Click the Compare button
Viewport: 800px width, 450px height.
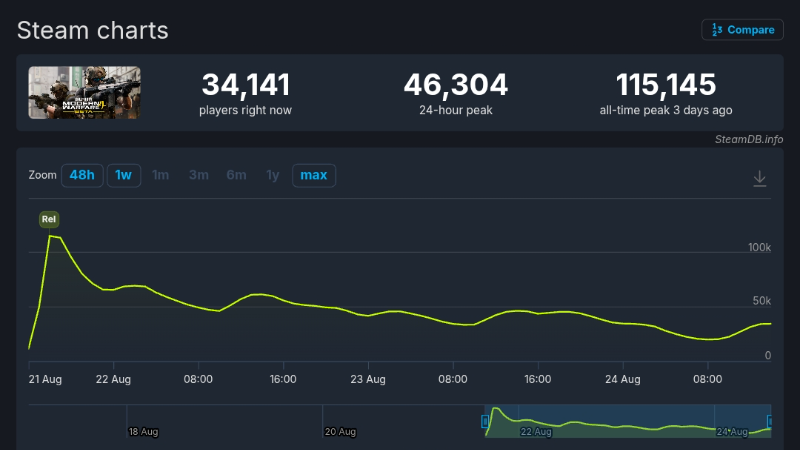coord(742,30)
